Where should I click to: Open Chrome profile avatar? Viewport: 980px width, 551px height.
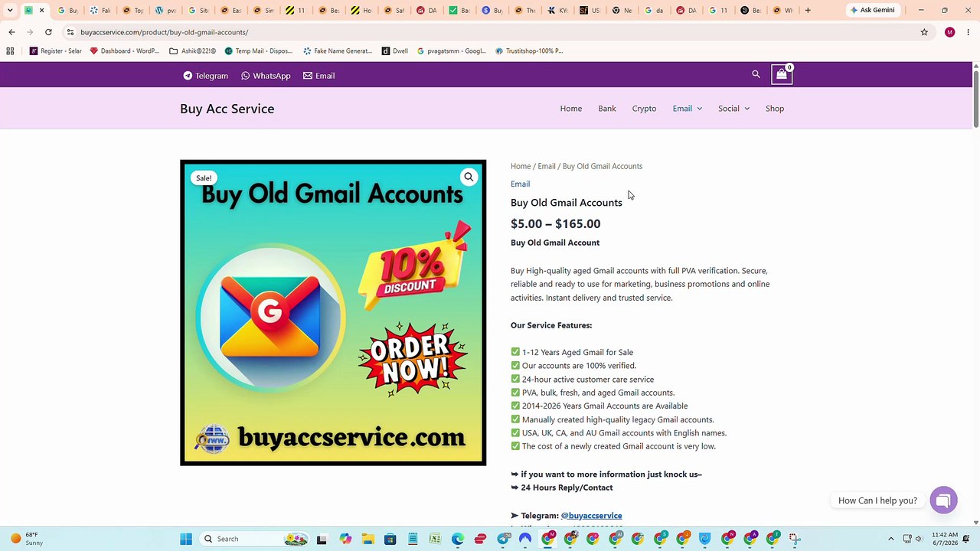(x=949, y=32)
